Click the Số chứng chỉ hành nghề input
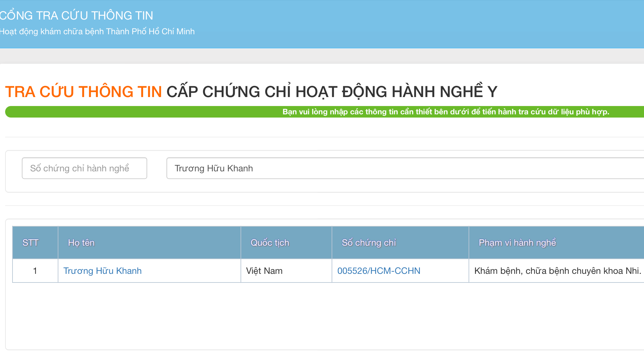Image resolution: width=644 pixels, height=352 pixels. (x=84, y=168)
